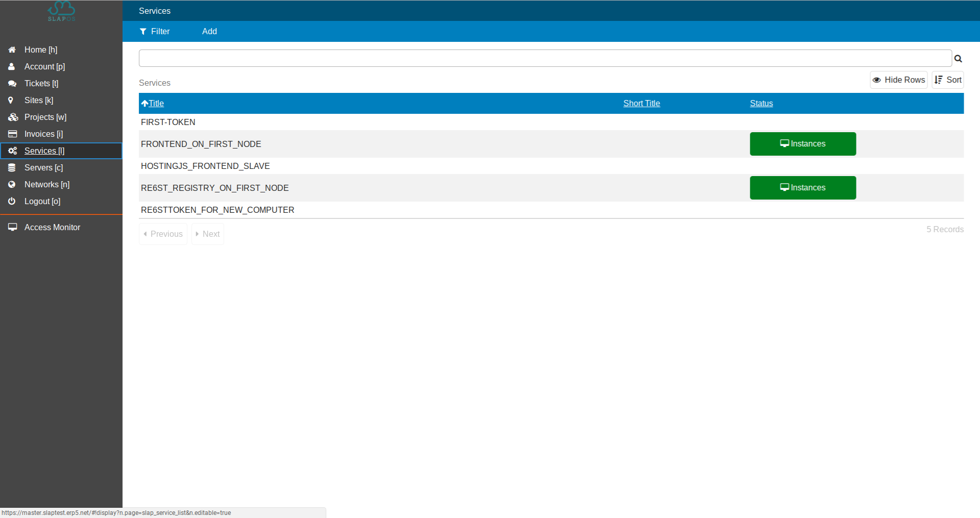Click the Access Monitor desktop icon

pos(13,228)
